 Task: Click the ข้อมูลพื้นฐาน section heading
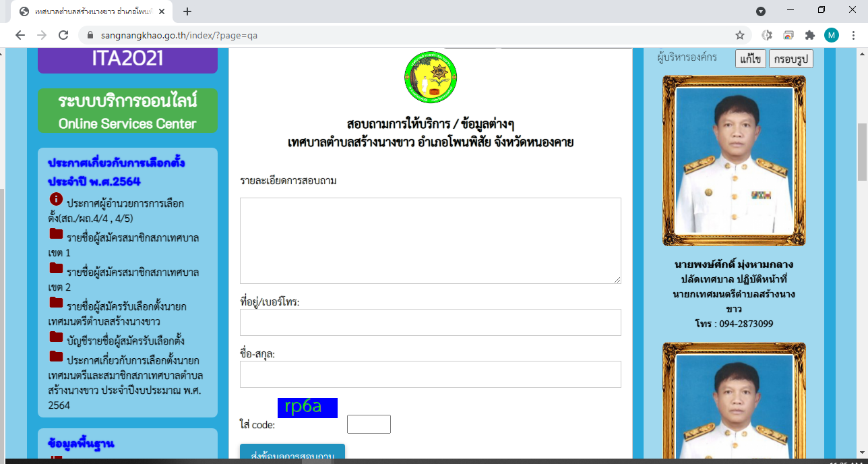81,444
